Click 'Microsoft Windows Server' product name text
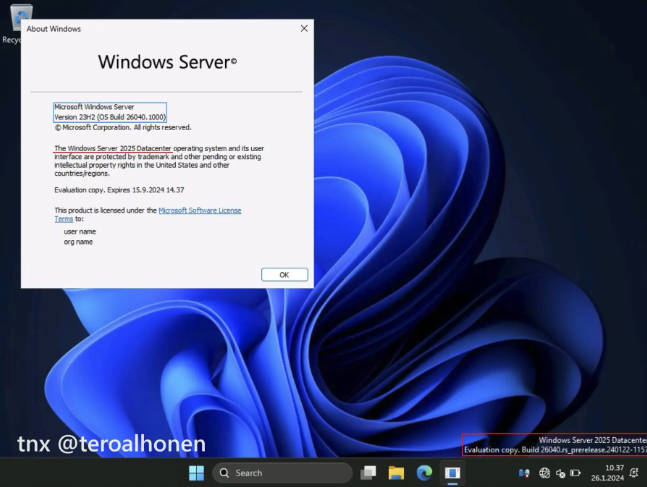Screen dimensions: 647x487 pyautogui.click(x=94, y=107)
